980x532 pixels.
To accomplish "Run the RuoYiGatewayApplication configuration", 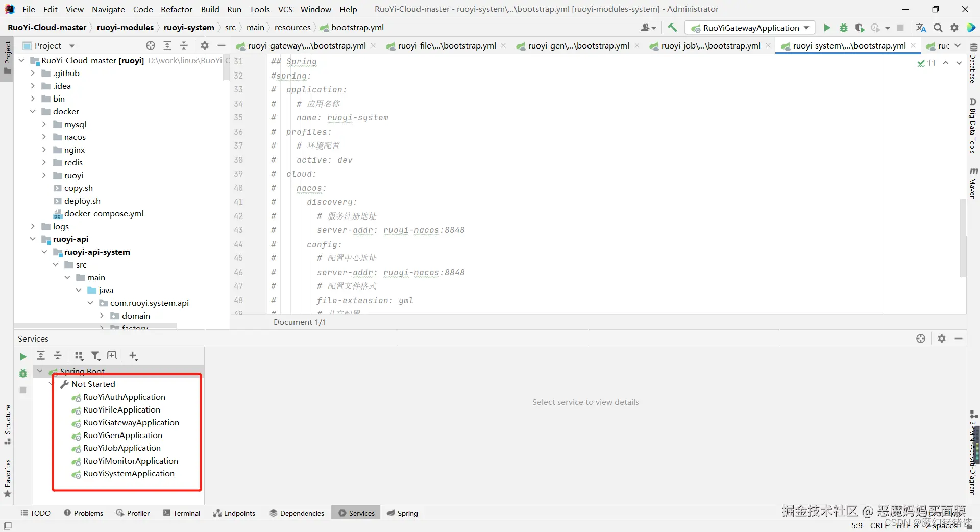I will (x=827, y=28).
